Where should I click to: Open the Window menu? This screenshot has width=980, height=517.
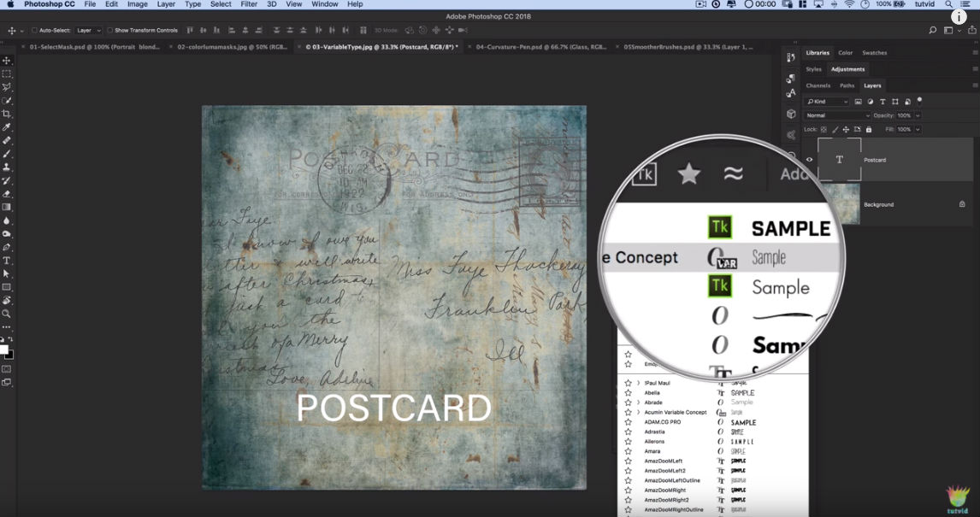tap(325, 4)
